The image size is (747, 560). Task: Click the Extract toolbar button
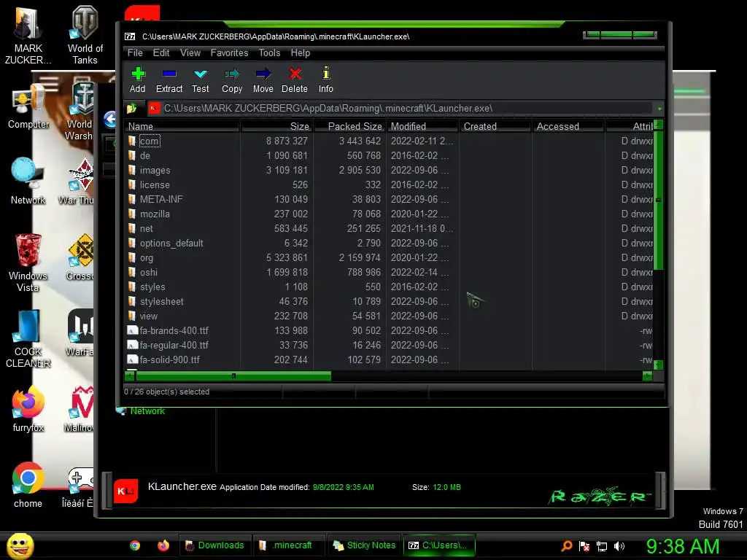(x=169, y=79)
